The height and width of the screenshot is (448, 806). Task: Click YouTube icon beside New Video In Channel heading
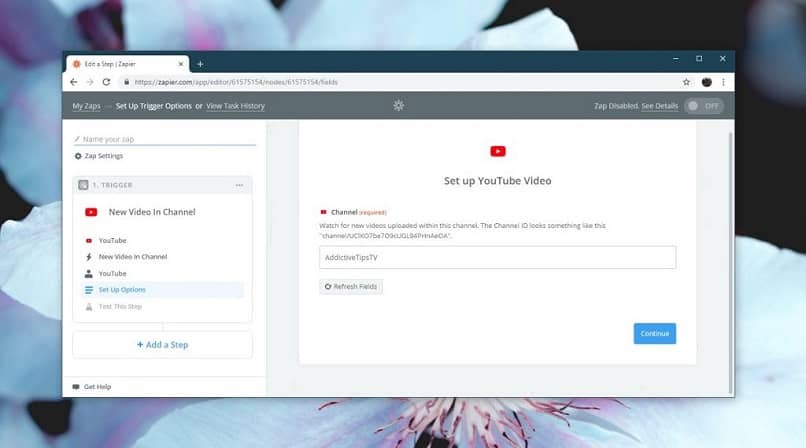[91, 212]
